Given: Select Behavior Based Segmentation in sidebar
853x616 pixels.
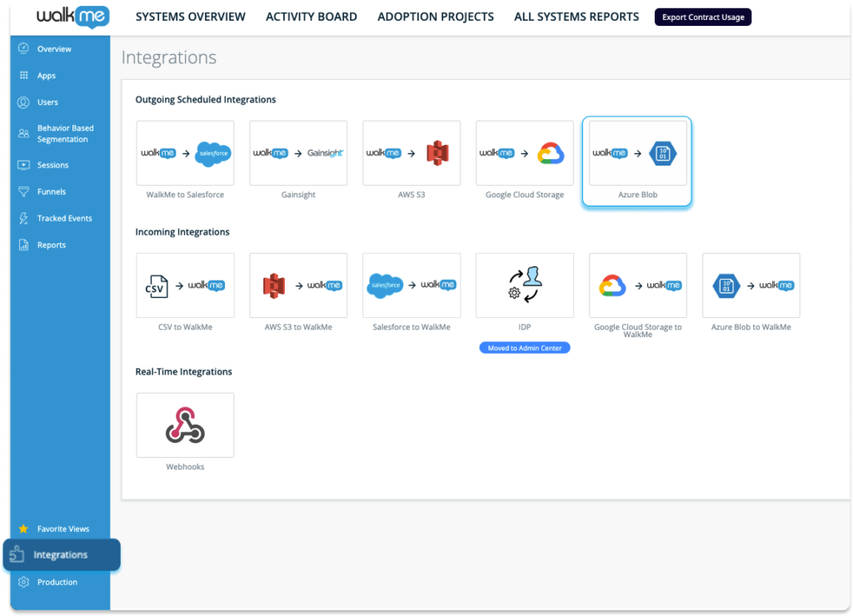Looking at the screenshot, I should click(25, 133).
